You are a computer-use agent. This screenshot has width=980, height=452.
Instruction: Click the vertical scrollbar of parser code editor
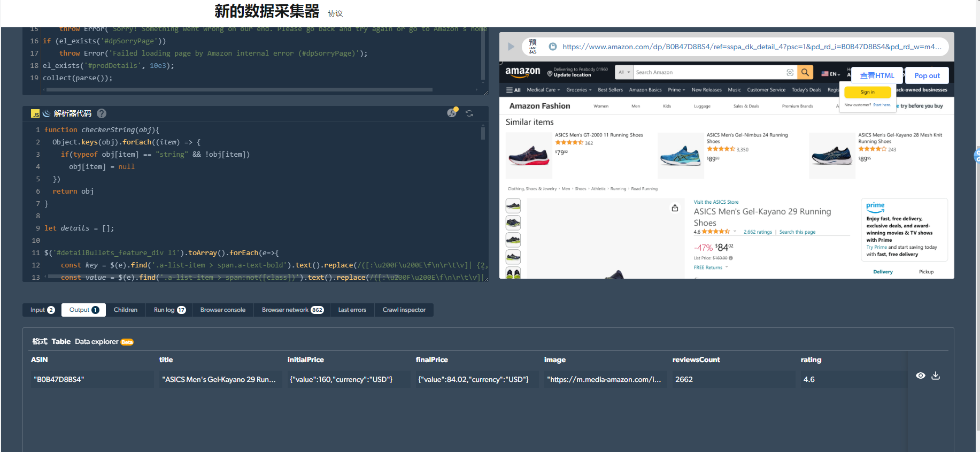click(483, 133)
